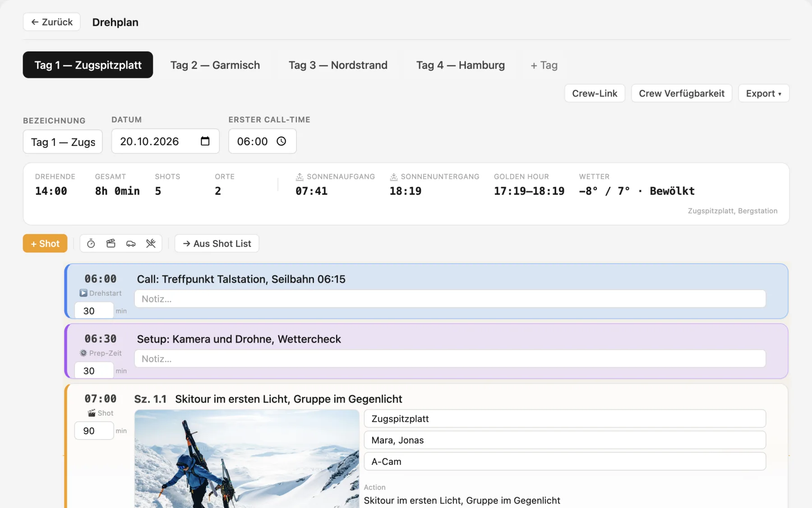812x508 pixels.
Task: Add a travel block via car icon
Action: click(131, 243)
